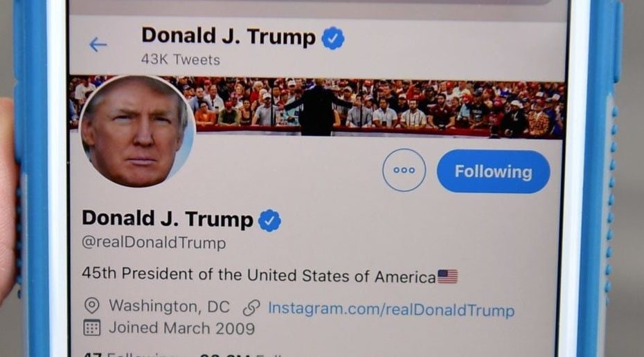The width and height of the screenshot is (644, 357).
Task: Toggle the blue Following button
Action: point(493,172)
